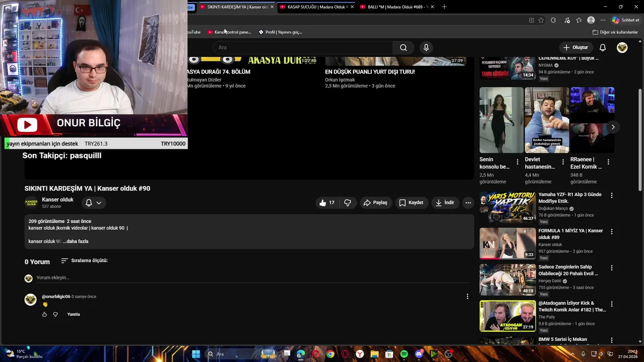Reply to comment with Yanıtla
This screenshot has height=362, width=644.
click(x=73, y=314)
